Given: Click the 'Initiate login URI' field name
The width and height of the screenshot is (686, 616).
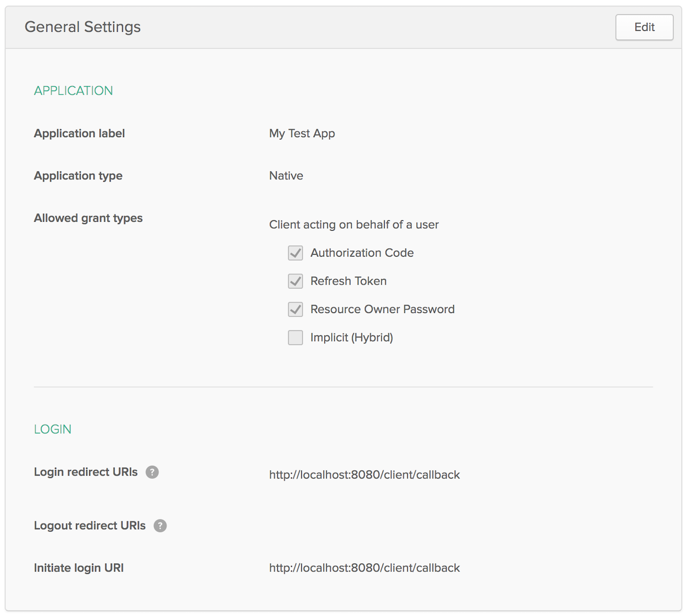Looking at the screenshot, I should coord(78,568).
